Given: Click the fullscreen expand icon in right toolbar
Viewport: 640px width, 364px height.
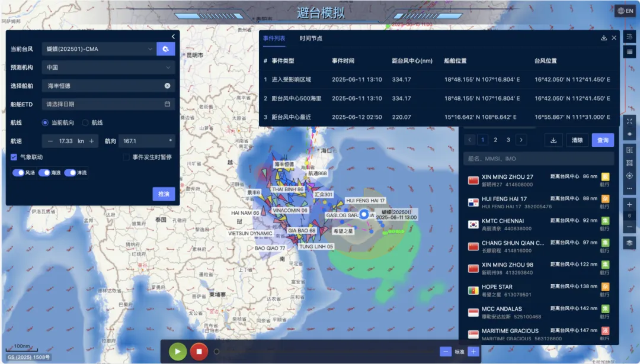Looking at the screenshot, I should tap(629, 121).
